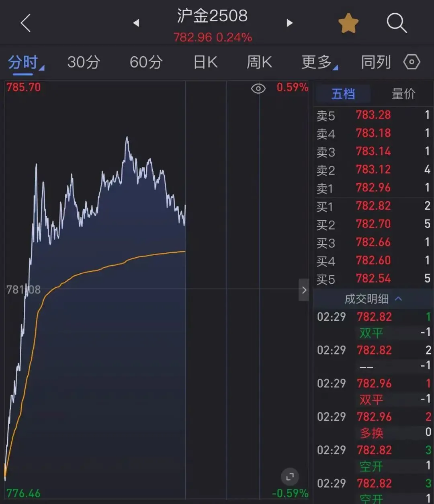Tap the 卖1 price 782.96 row
Screen dimensions: 434x504
373,188
